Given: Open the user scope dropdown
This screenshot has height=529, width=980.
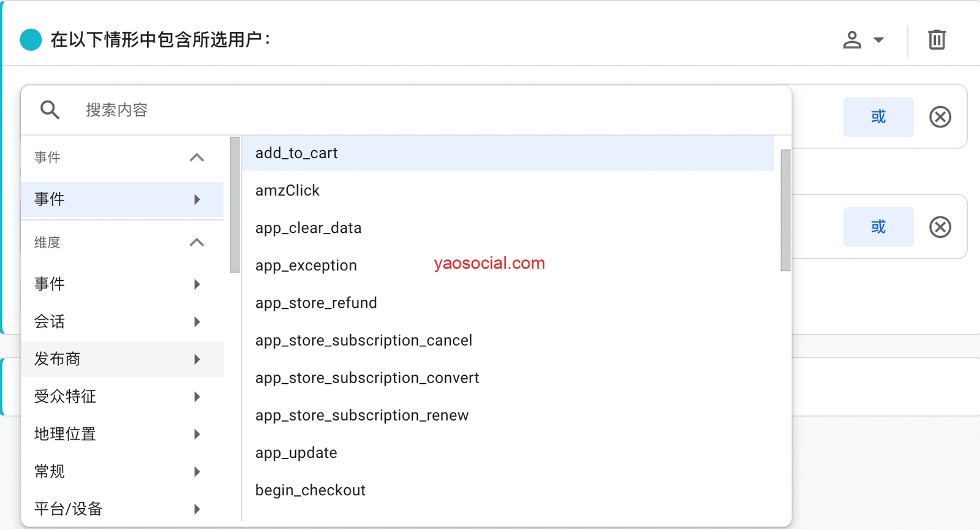Looking at the screenshot, I should coord(862,40).
